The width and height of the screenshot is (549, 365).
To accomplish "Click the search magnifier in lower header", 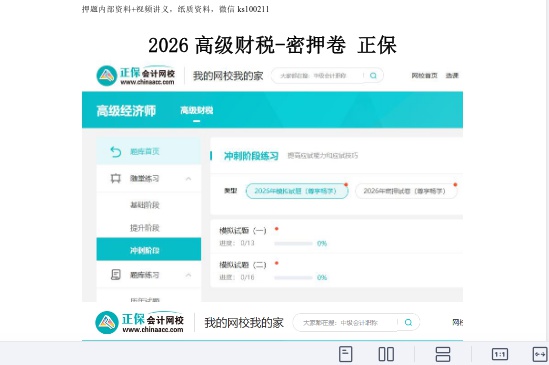I will click(x=408, y=322).
